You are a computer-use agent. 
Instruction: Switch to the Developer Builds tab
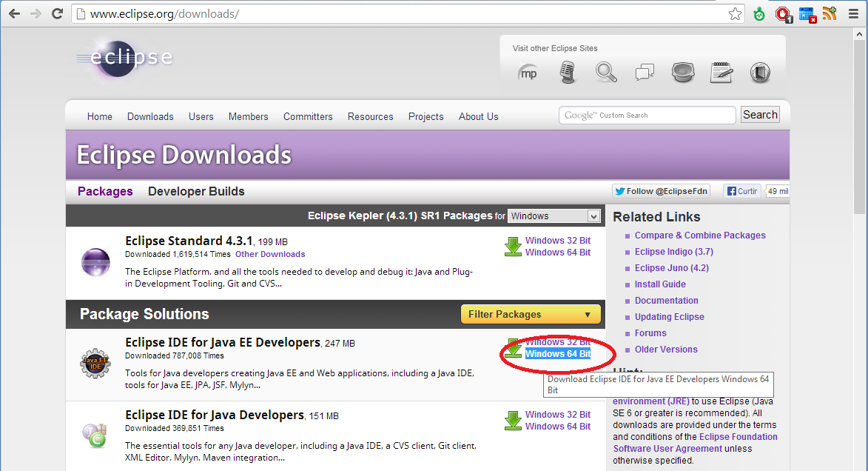[196, 191]
